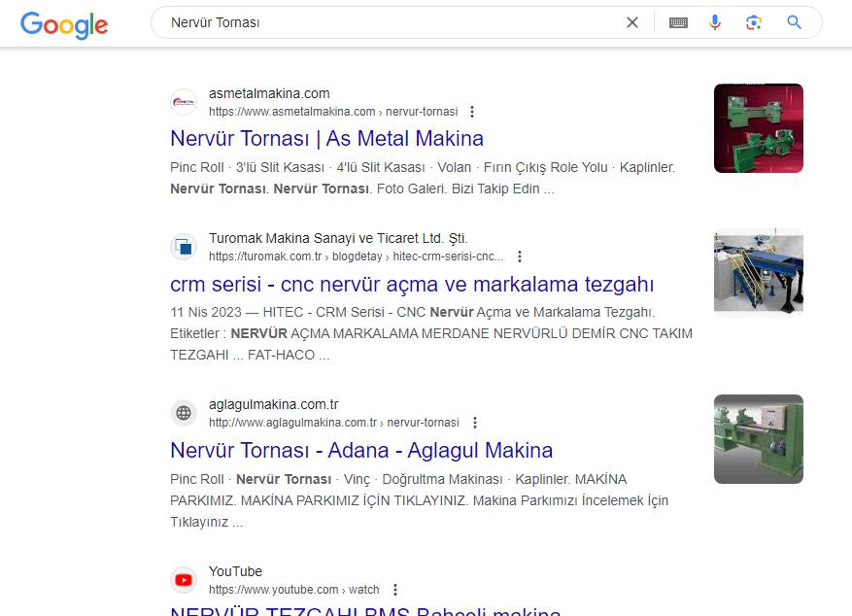Search by image with Google Lens
852x616 pixels.
click(754, 22)
